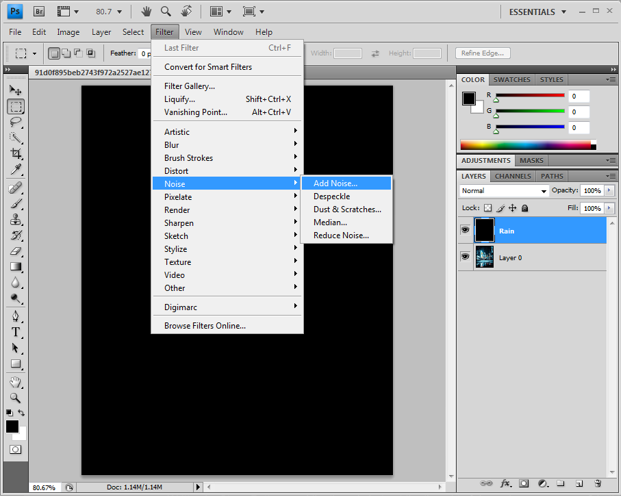Toggle lock transparent pixels in Layers panel

pos(488,208)
